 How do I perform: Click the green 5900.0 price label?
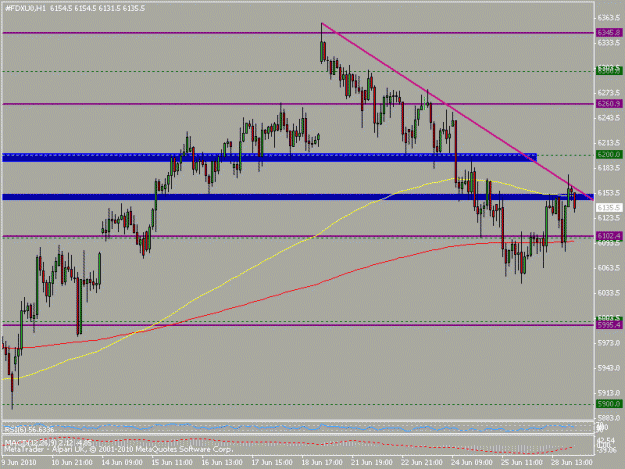[609, 404]
